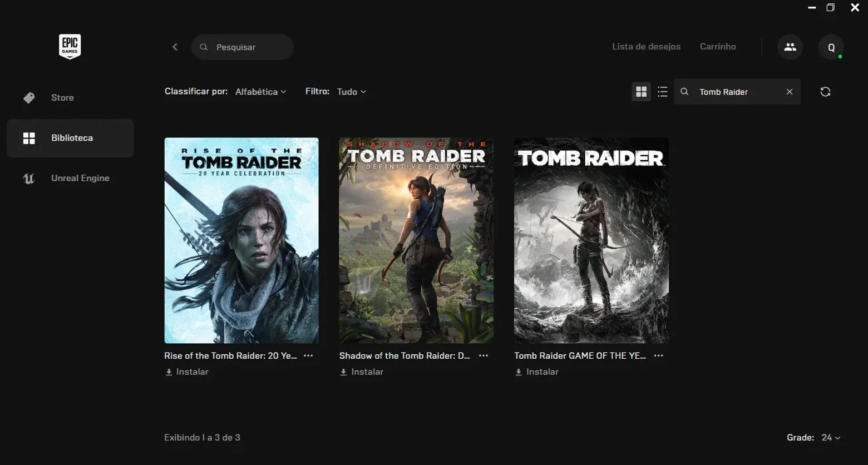Focus the Pesquisar store search field
The width and height of the screenshot is (868, 465).
click(243, 47)
